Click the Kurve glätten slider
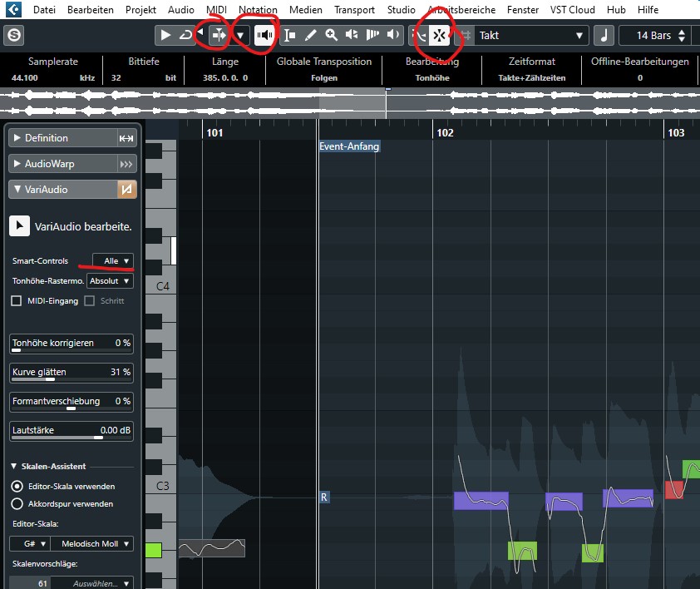 [x=71, y=373]
